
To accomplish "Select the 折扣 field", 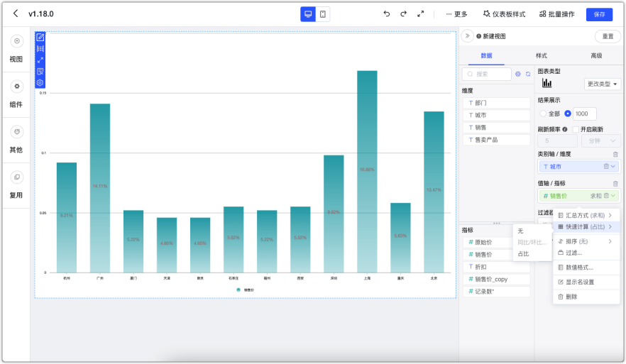I will (497, 267).
